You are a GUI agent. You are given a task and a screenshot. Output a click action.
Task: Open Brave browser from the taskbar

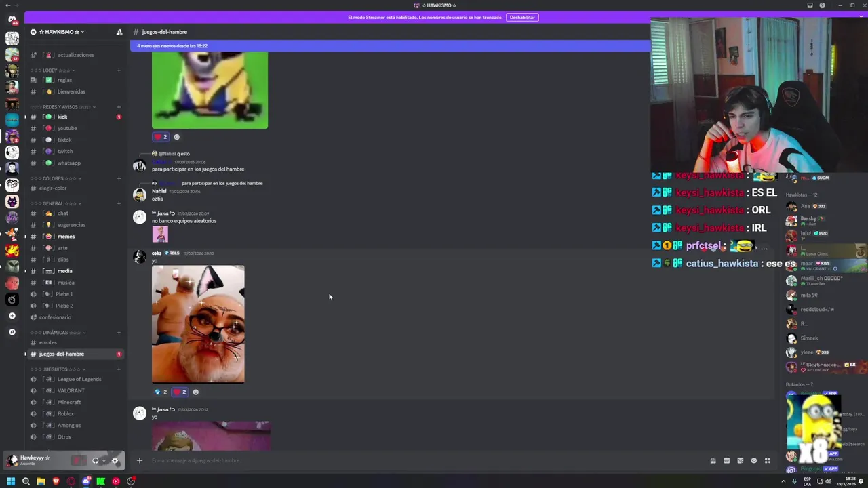56,481
